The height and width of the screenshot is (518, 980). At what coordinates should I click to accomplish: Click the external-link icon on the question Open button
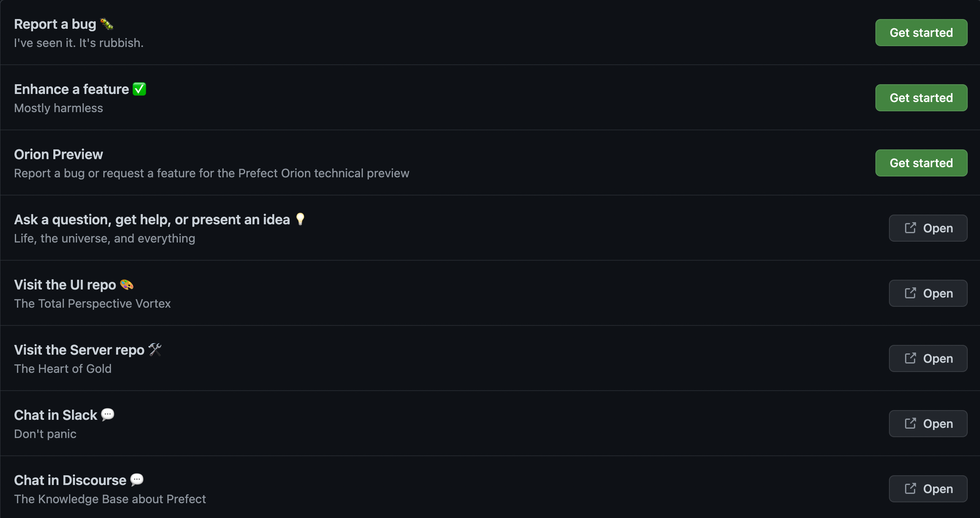click(x=911, y=228)
